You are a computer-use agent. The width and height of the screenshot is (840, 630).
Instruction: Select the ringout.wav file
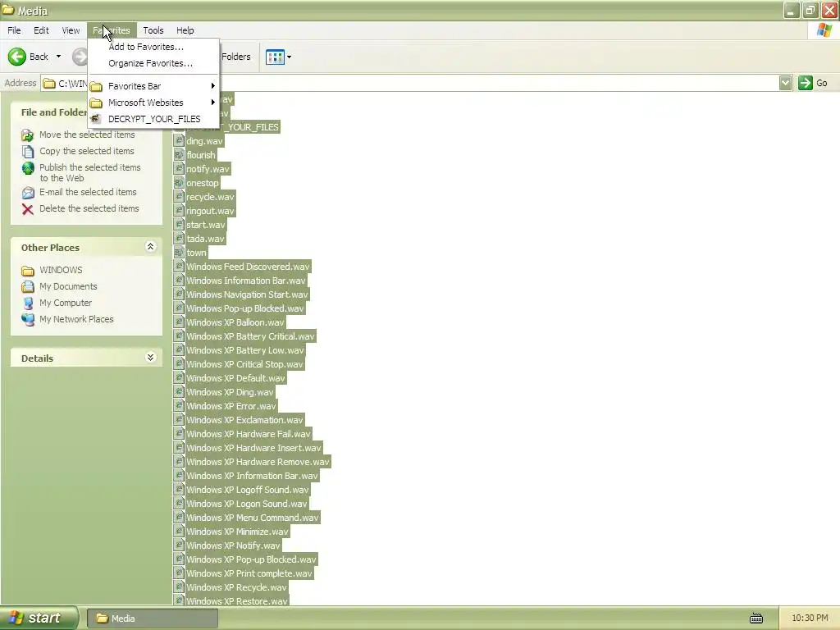point(210,211)
